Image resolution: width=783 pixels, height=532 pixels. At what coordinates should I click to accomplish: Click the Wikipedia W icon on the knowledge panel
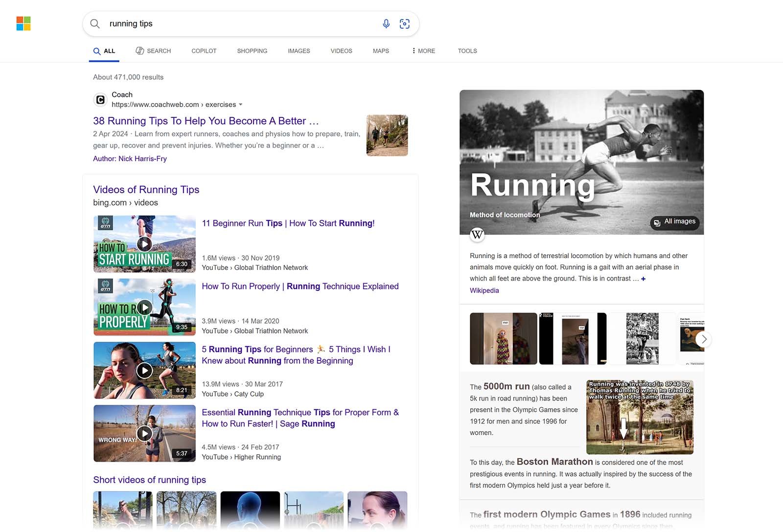click(477, 235)
